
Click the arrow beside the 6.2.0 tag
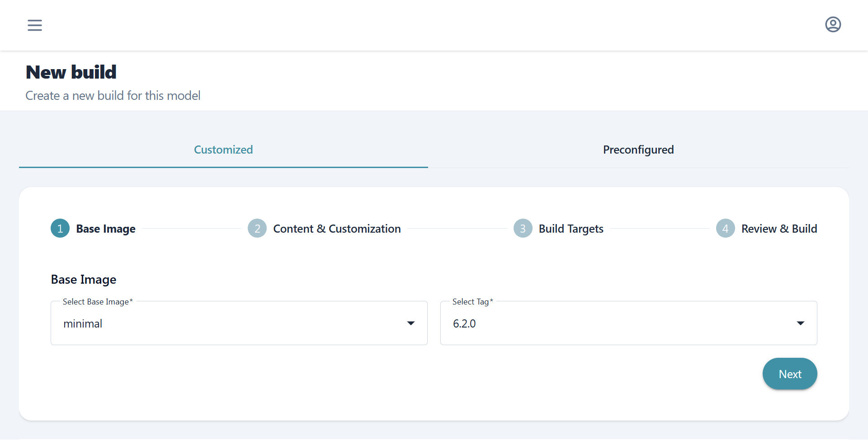coord(800,323)
